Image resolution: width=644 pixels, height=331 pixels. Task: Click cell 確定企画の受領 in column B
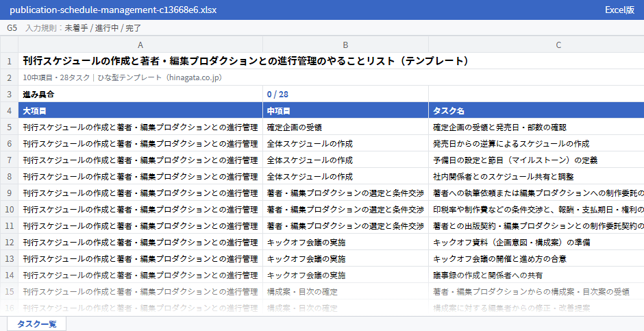[x=345, y=127]
